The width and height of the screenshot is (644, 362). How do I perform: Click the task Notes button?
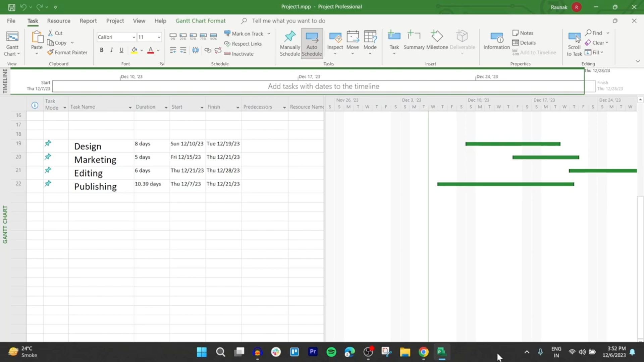[x=523, y=33]
